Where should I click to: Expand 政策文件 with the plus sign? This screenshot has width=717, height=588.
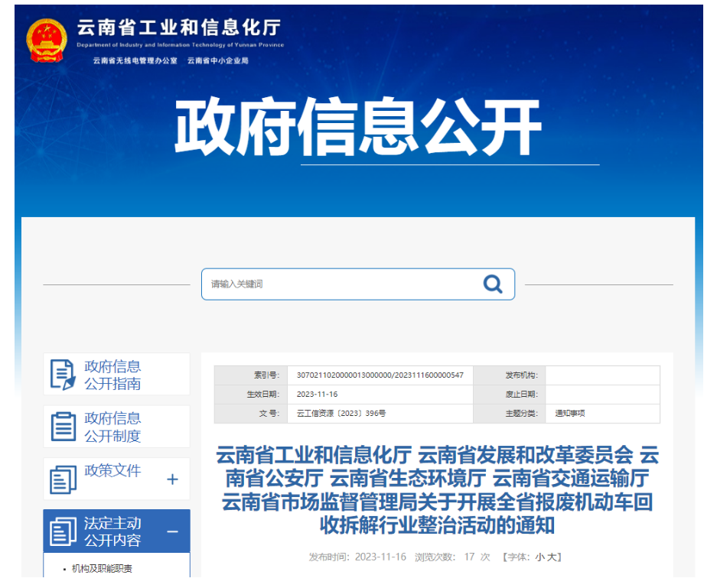click(172, 479)
